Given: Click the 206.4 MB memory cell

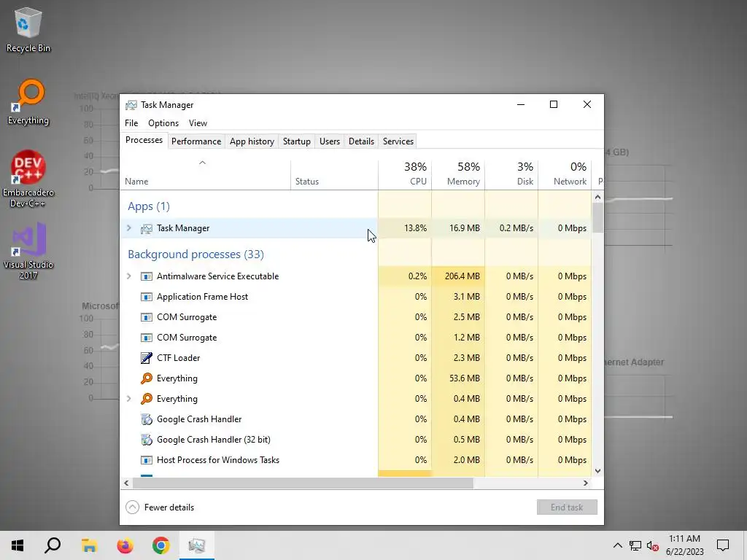Looking at the screenshot, I should [x=458, y=276].
